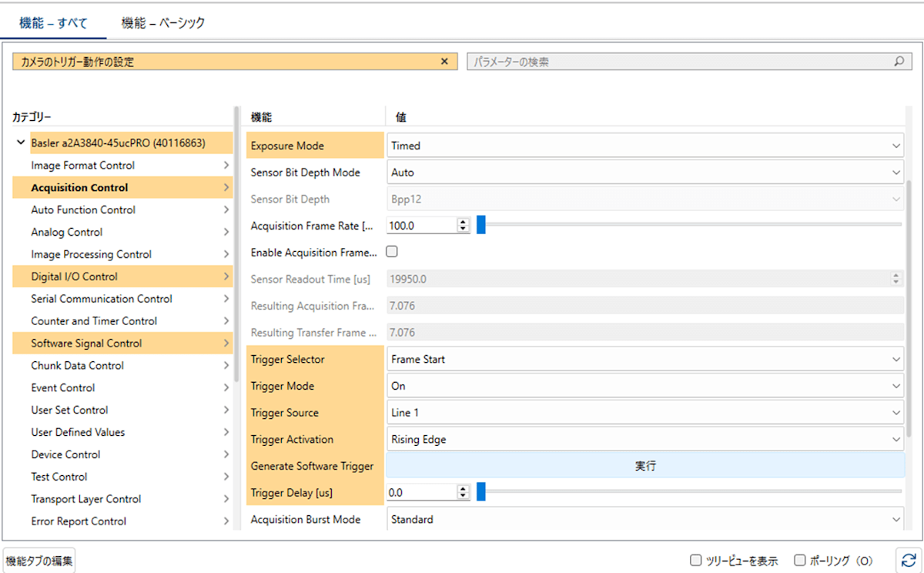924x573 pixels.
Task: Click the 機能 column header
Action: coord(262,118)
